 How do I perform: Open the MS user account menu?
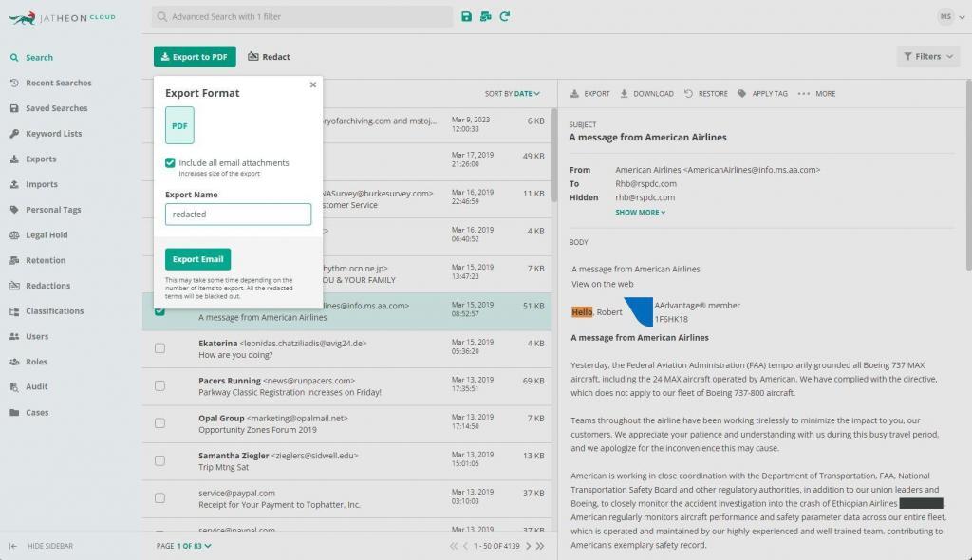(951, 17)
